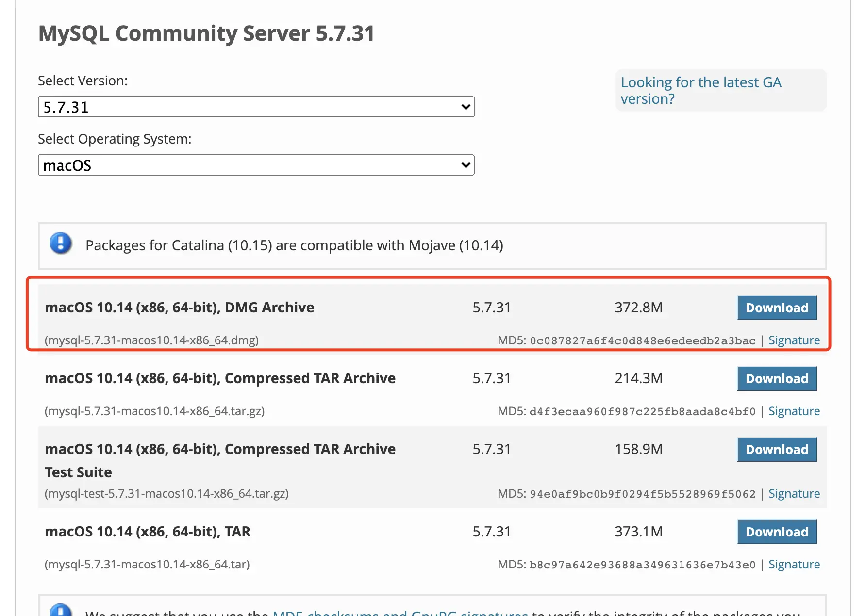The image size is (865, 616).
Task: Open the Select Operating System dropdown
Action: coord(256,165)
